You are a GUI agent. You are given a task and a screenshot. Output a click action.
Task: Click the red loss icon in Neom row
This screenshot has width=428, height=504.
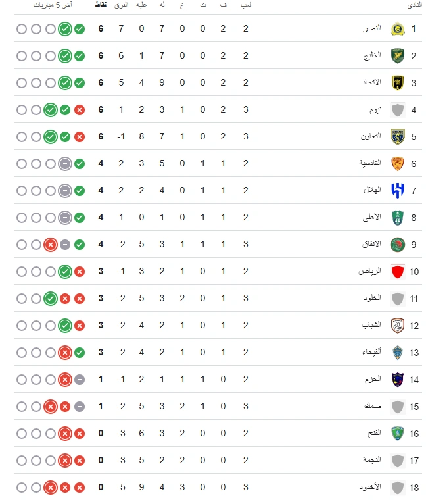(x=80, y=110)
